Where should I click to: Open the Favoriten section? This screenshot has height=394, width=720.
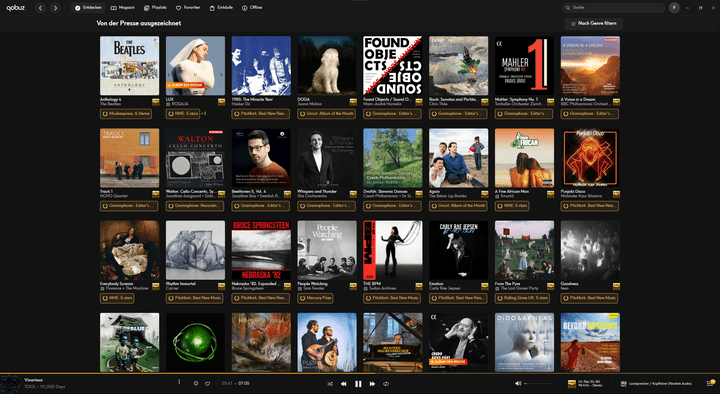pyautogui.click(x=188, y=8)
